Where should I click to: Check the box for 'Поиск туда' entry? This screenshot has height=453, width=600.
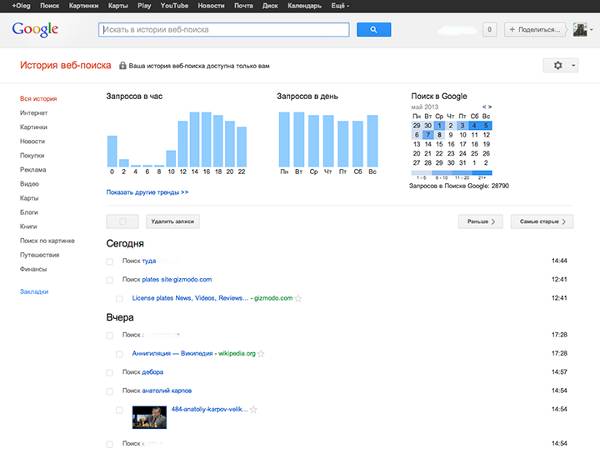(109, 262)
